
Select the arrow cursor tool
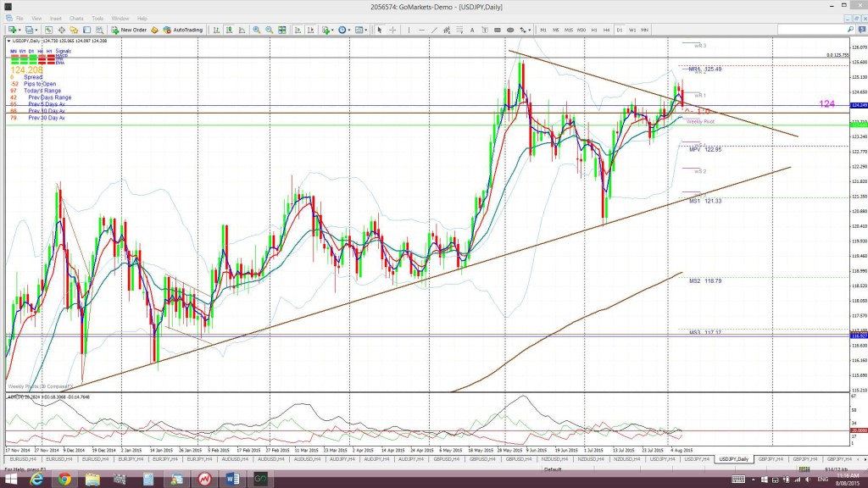coord(380,30)
